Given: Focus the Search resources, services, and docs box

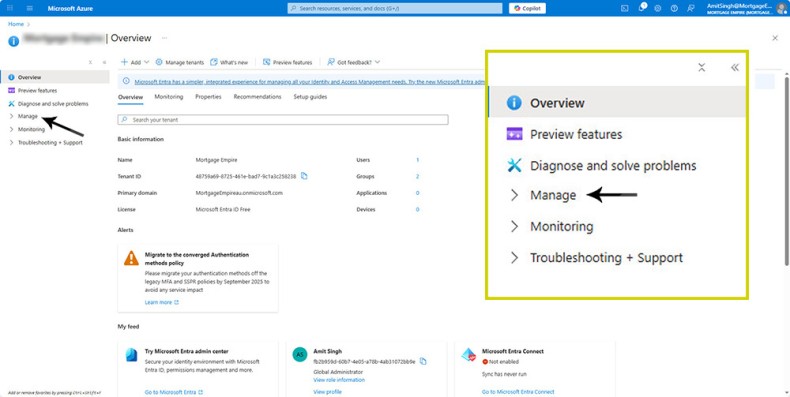Looking at the screenshot, I should (394, 8).
